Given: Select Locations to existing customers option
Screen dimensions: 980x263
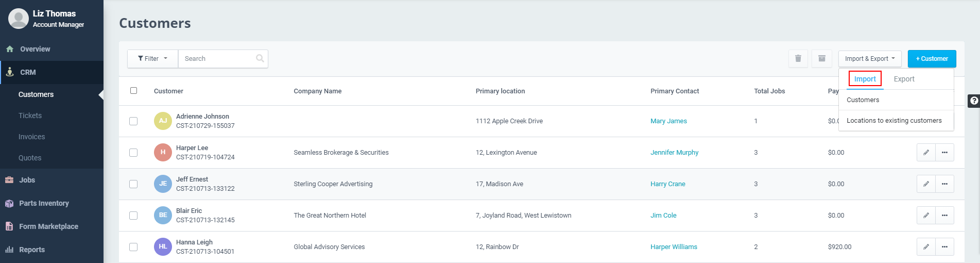Looking at the screenshot, I should [x=896, y=121].
